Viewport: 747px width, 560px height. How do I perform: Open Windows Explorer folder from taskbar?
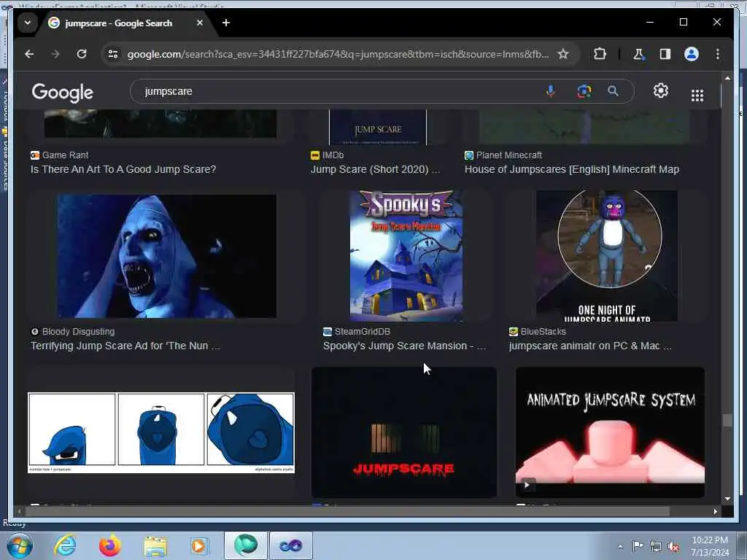pos(155,546)
